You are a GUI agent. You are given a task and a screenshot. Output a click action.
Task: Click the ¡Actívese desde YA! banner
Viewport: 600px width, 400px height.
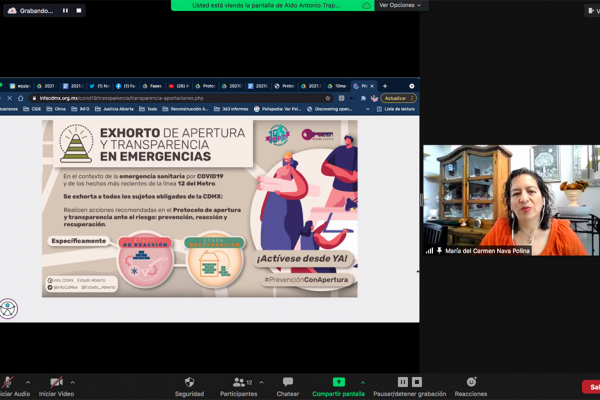pos(302,259)
